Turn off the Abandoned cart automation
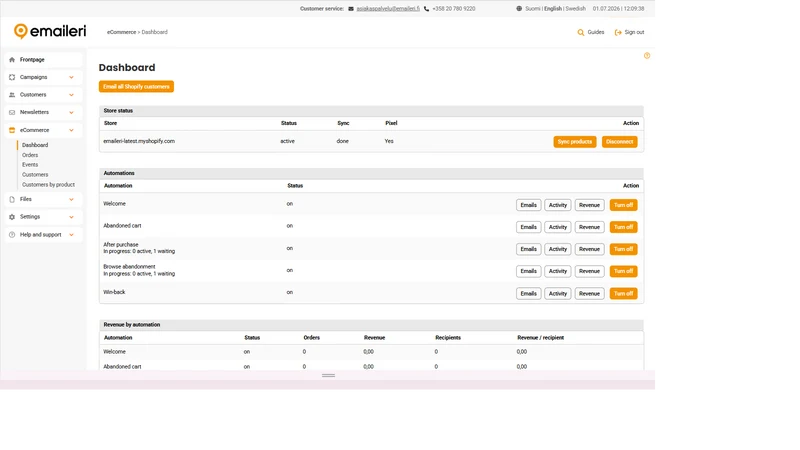800x450 pixels. coord(623,227)
